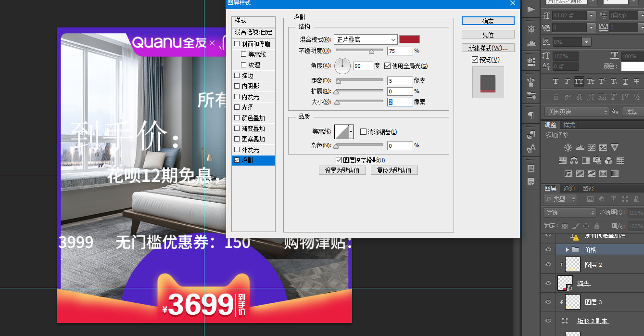Open the Brush Presets panel icon
Viewport: 644px width, 336px height.
(x=531, y=95)
